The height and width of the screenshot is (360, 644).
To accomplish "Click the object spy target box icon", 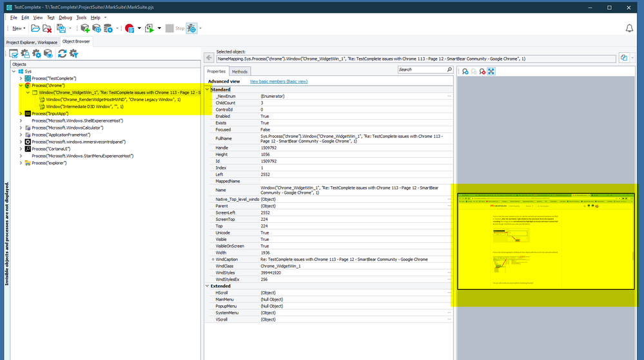I will [97, 28].
